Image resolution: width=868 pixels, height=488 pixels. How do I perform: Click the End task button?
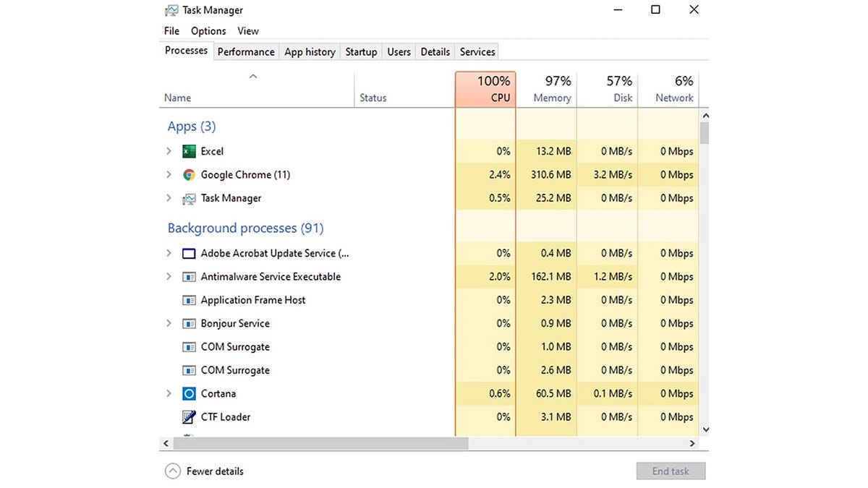pos(671,471)
